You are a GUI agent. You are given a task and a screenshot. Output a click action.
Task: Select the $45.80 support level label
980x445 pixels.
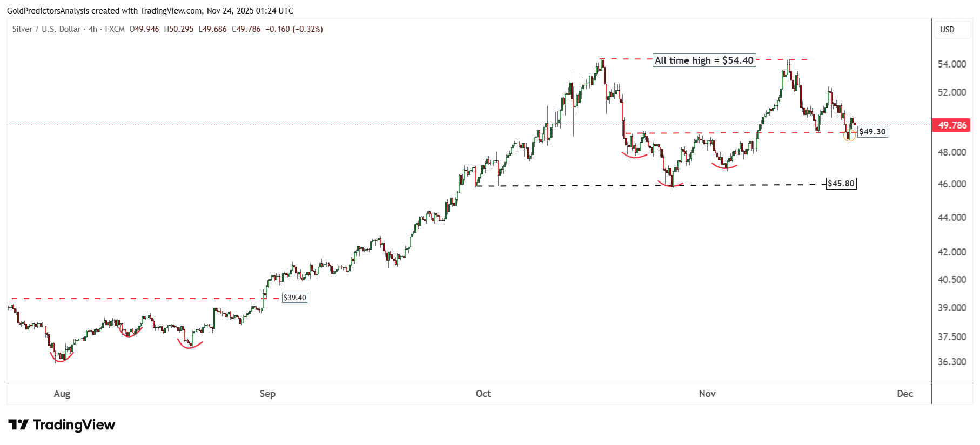point(841,184)
